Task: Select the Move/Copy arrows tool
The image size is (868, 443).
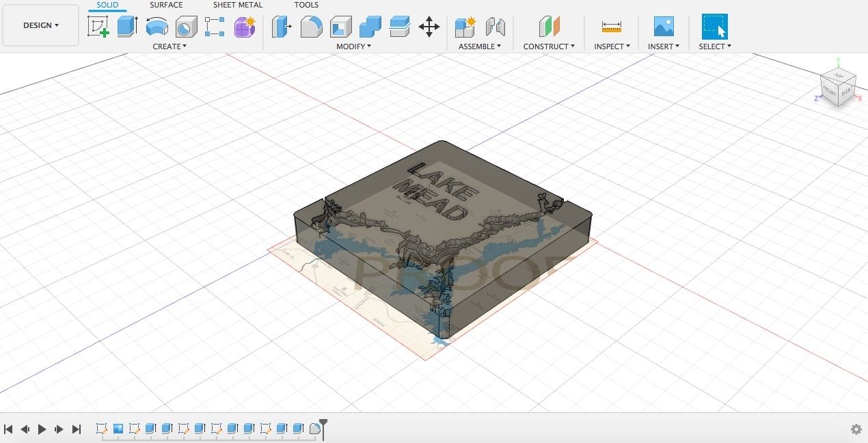Action: pos(429,27)
